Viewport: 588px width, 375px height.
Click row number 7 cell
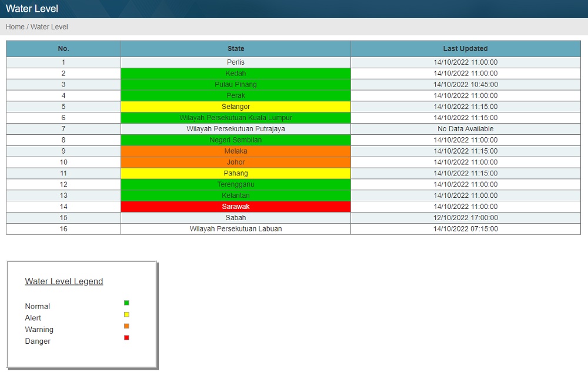click(64, 129)
